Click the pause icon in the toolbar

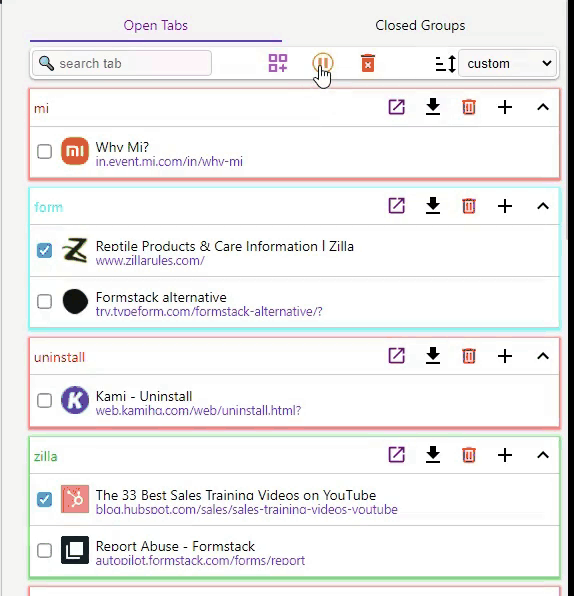pos(323,63)
